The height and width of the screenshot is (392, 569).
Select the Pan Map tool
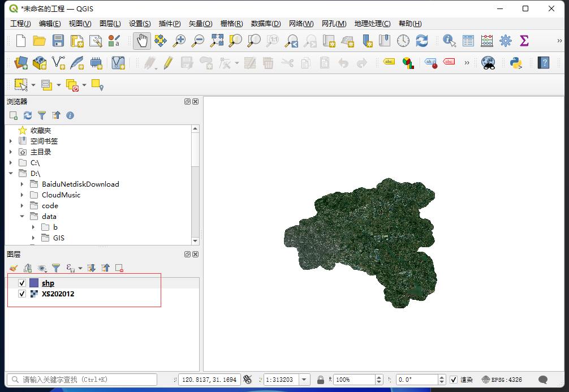coord(141,41)
